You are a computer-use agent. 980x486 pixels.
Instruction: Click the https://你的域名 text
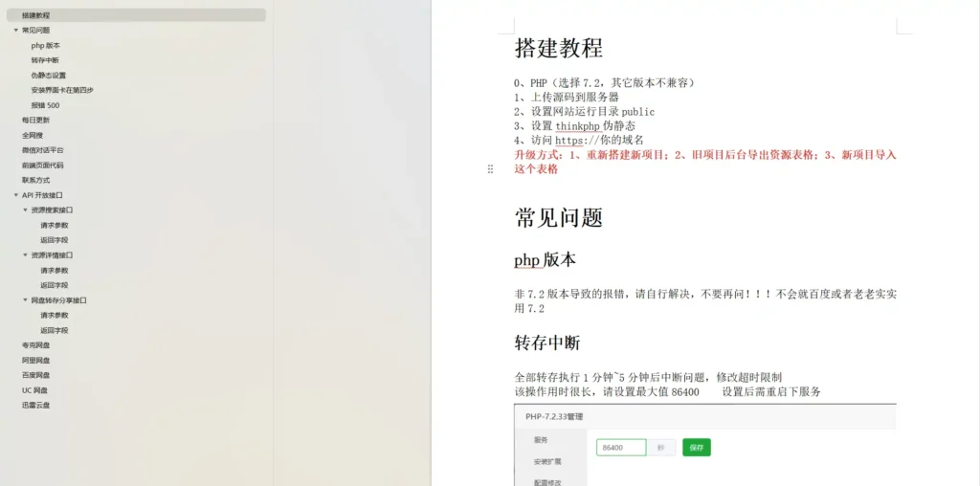599,140
